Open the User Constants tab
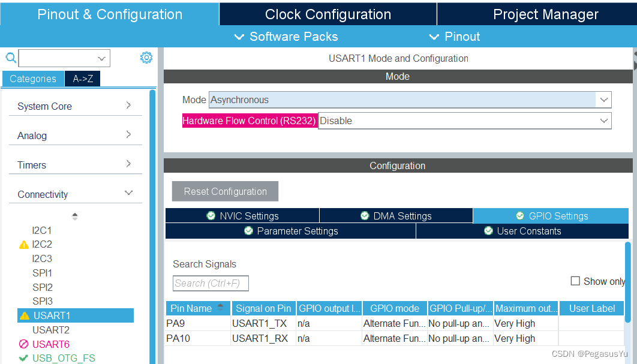This screenshot has height=364, width=637. tap(522, 231)
